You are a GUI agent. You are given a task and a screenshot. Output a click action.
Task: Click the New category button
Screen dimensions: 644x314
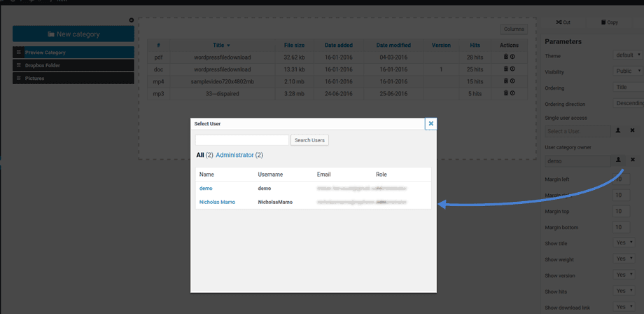pyautogui.click(x=73, y=34)
